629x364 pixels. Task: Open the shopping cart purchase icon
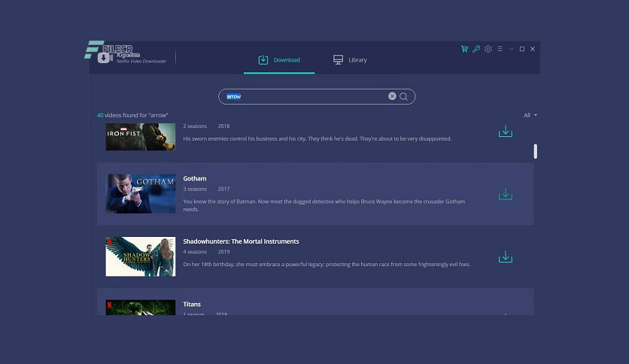(x=464, y=49)
